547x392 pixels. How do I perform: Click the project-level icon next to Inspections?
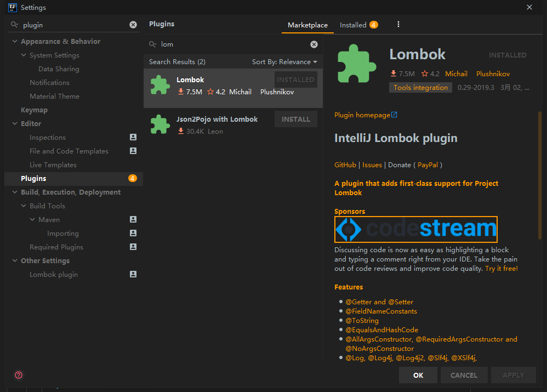click(x=133, y=137)
